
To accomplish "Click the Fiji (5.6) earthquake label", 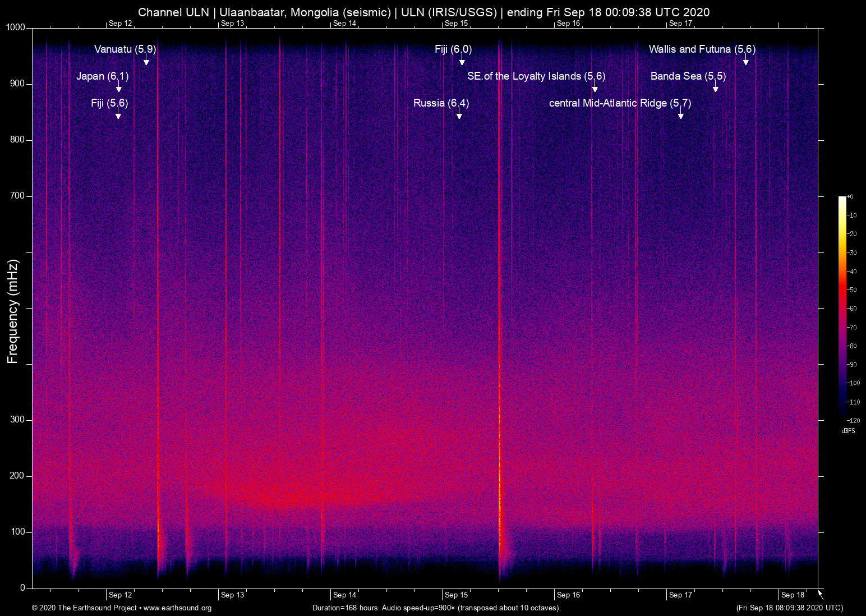I will click(x=109, y=103).
